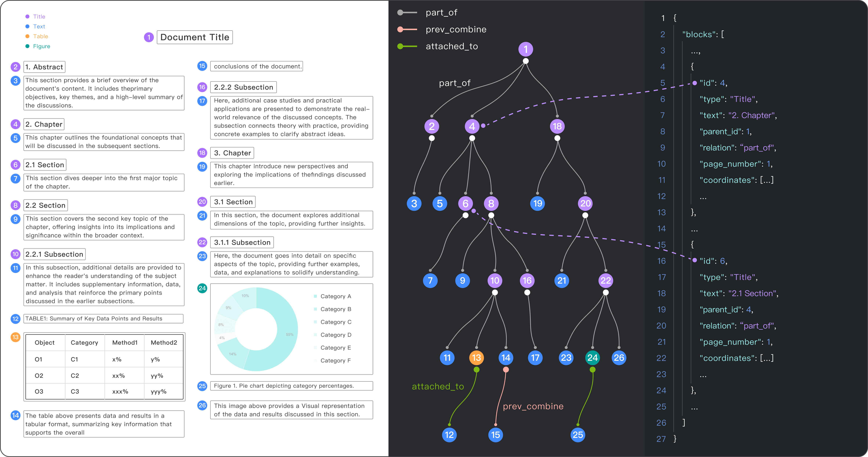
Task: Select the '3. Chapter' heading box
Action: point(232,153)
